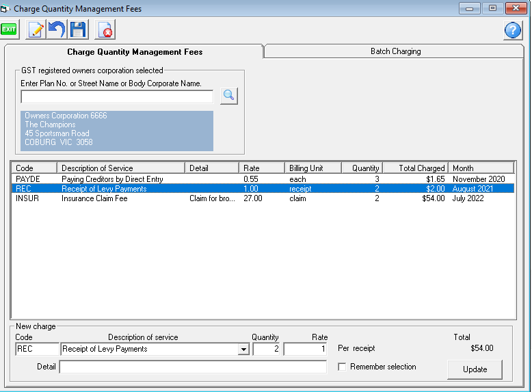The height and width of the screenshot is (392, 532).
Task: Click the 'November 2020' month cell
Action: (x=479, y=179)
